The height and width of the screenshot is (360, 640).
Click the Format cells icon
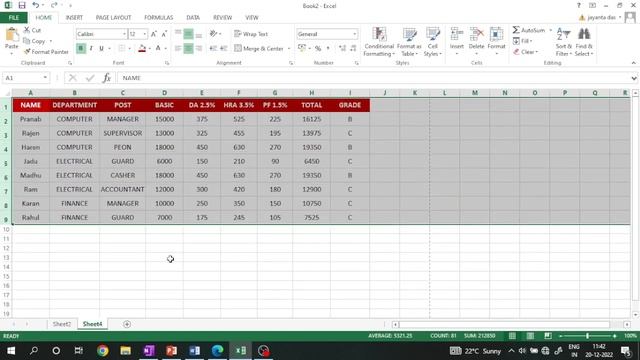click(x=496, y=34)
